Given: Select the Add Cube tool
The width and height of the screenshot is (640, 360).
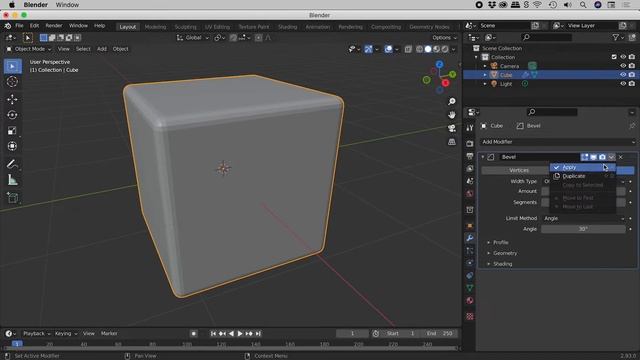Looking at the screenshot, I should coord(13,198).
